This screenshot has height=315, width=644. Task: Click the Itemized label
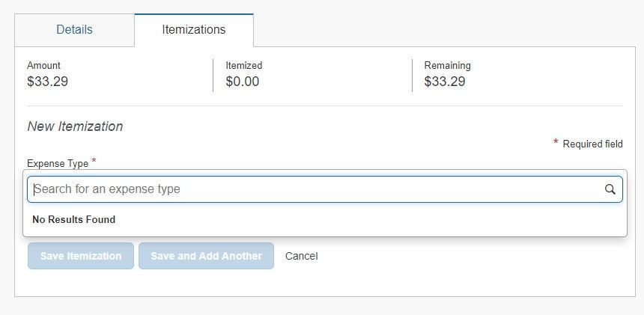[244, 66]
